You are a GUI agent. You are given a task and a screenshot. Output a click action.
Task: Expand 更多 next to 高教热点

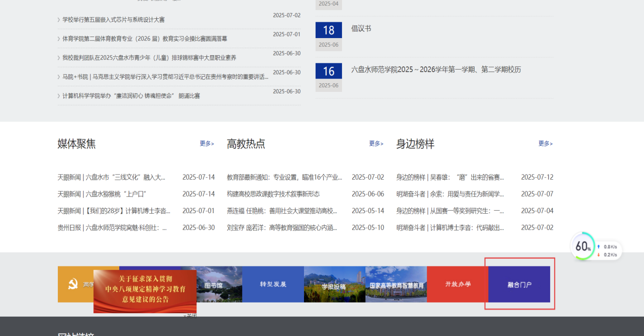click(x=376, y=144)
